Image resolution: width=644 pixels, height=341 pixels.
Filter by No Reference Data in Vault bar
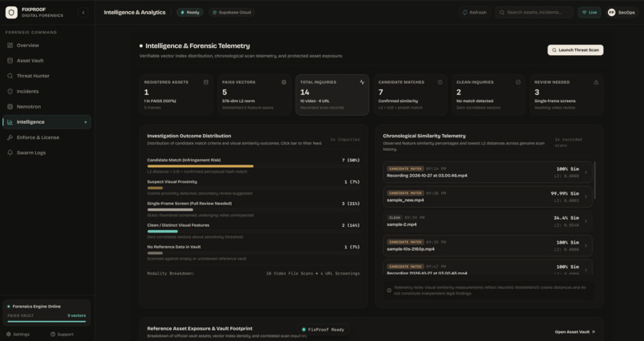(x=253, y=253)
